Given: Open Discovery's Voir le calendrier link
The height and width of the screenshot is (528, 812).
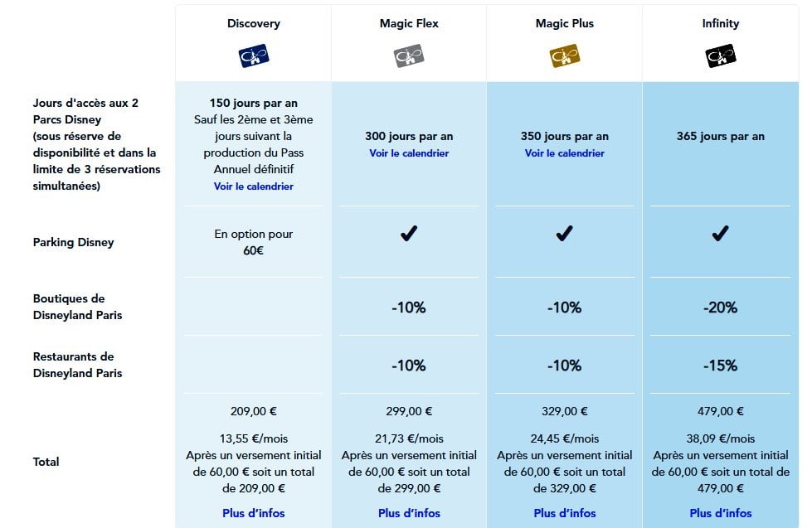Looking at the screenshot, I should [254, 186].
